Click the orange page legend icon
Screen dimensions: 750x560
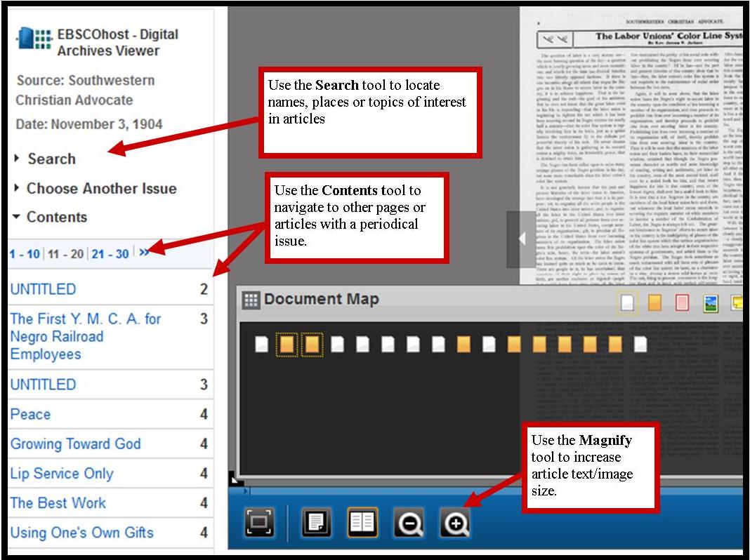point(654,302)
